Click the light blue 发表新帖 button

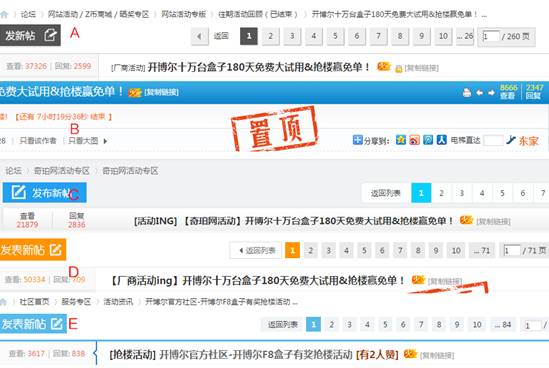click(x=33, y=324)
